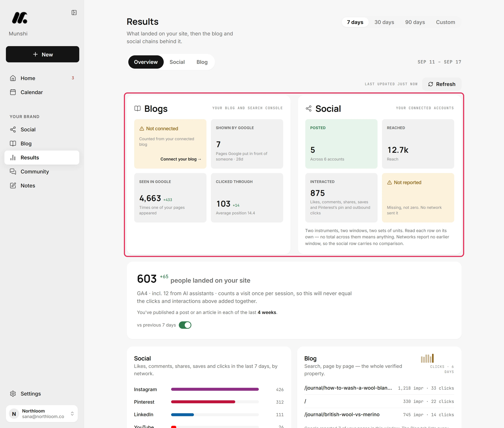504x428 pixels.
Task: Click the Home notification count 3
Action: coord(73,78)
